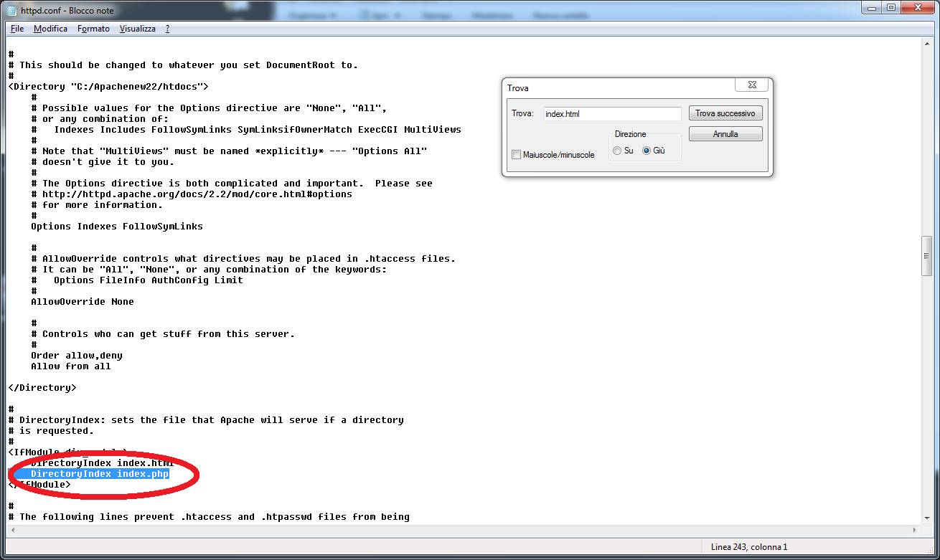Viewport: 940px width, 560px height.
Task: Click the horizontal scrollbar left arrow
Action: (12, 531)
